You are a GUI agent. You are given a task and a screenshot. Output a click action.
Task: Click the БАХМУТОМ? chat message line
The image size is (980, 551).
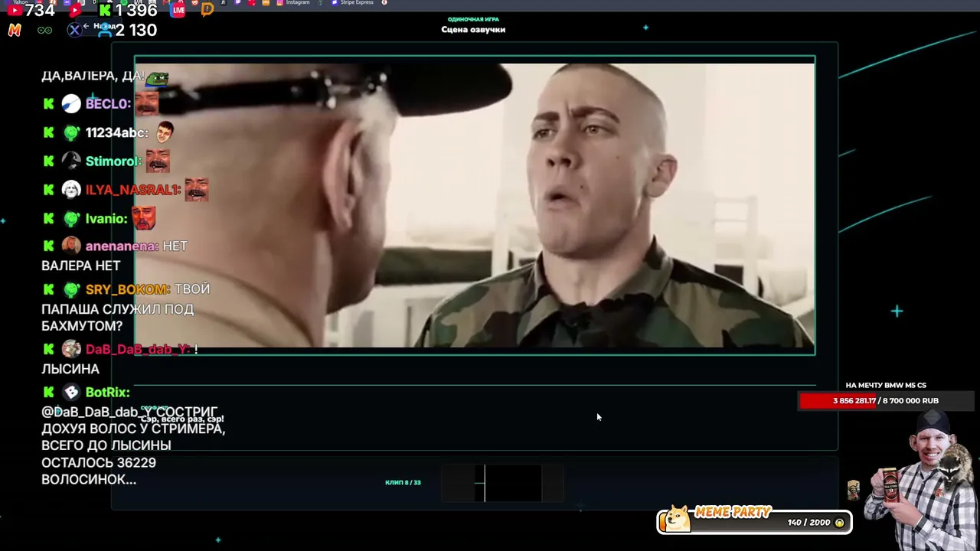[82, 327]
